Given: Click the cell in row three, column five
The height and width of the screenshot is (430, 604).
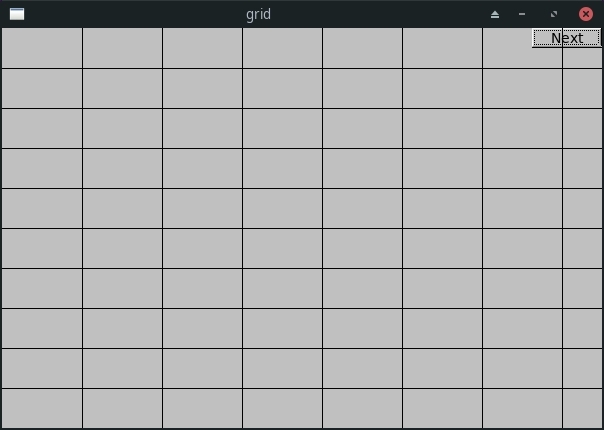Looking at the screenshot, I should pyautogui.click(x=362, y=129).
